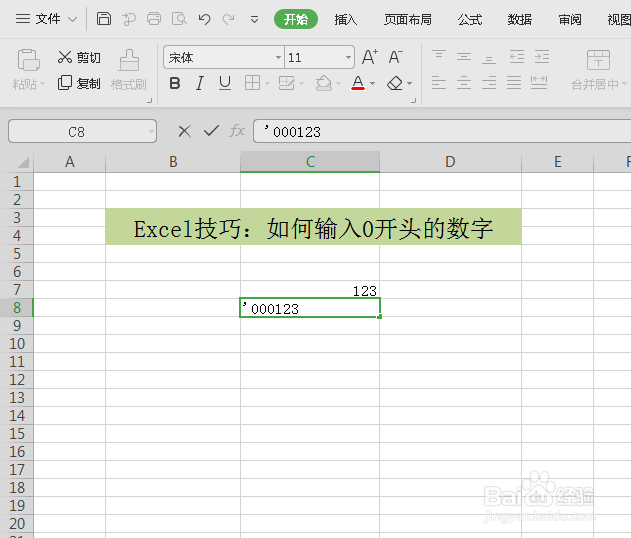Switch to 开始 tab
This screenshot has width=631, height=538.
click(296, 19)
